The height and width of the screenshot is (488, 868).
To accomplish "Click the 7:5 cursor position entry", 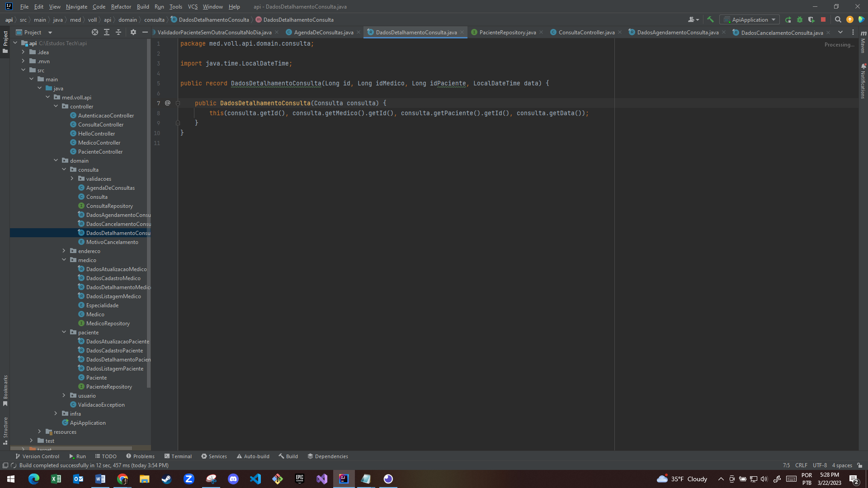I will 786,465.
